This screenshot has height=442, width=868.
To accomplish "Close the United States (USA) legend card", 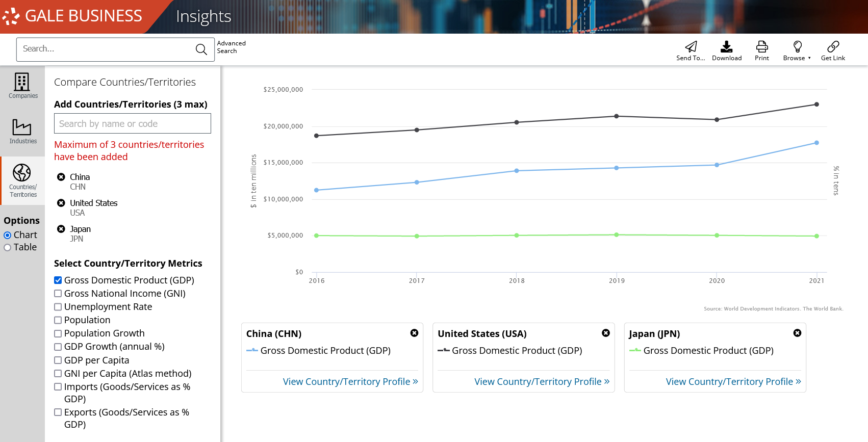I will [x=606, y=333].
